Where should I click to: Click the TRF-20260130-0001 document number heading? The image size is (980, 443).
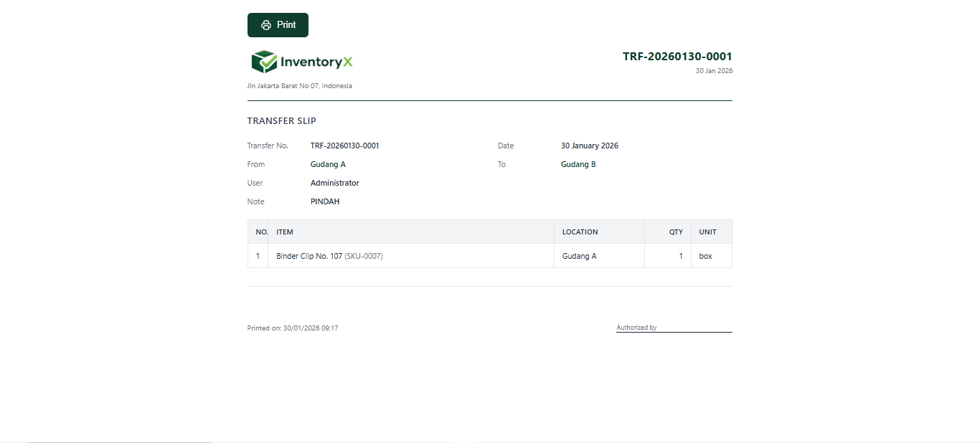(677, 57)
